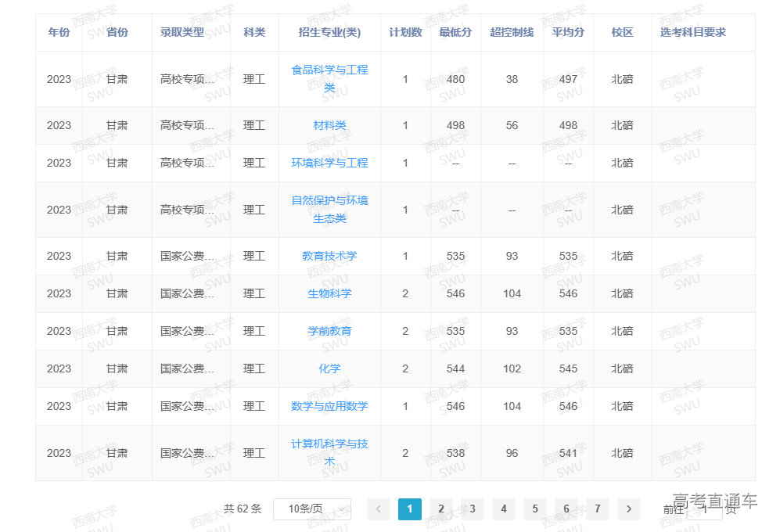Open 环境科学与工程 major link
Screen dimensions: 780x532
point(329,163)
